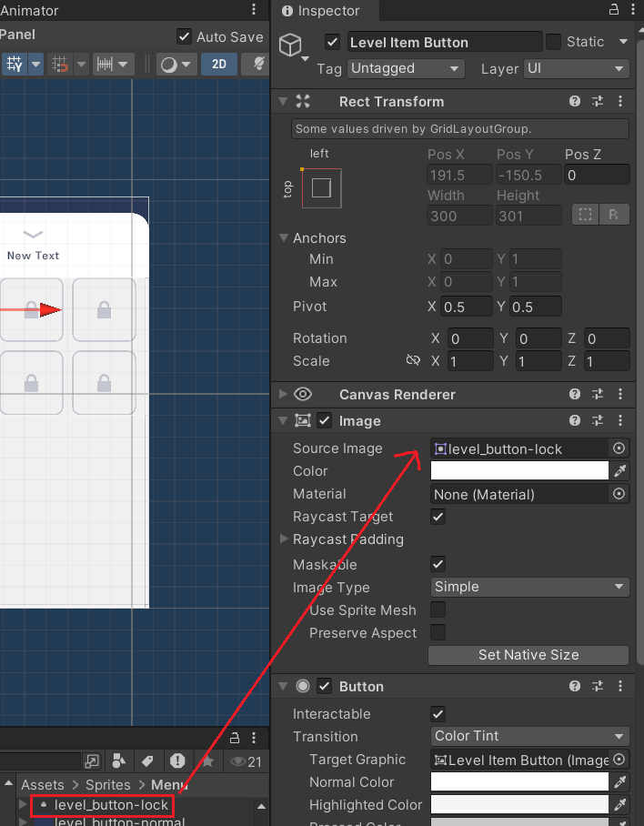Toggle the Maskable checkbox

[x=438, y=564]
